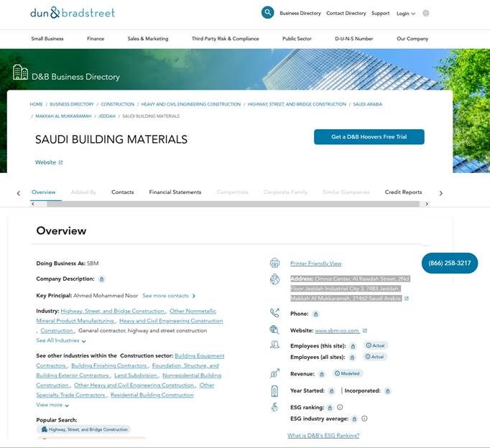Click the HOME breadcrumb link

tap(36, 104)
